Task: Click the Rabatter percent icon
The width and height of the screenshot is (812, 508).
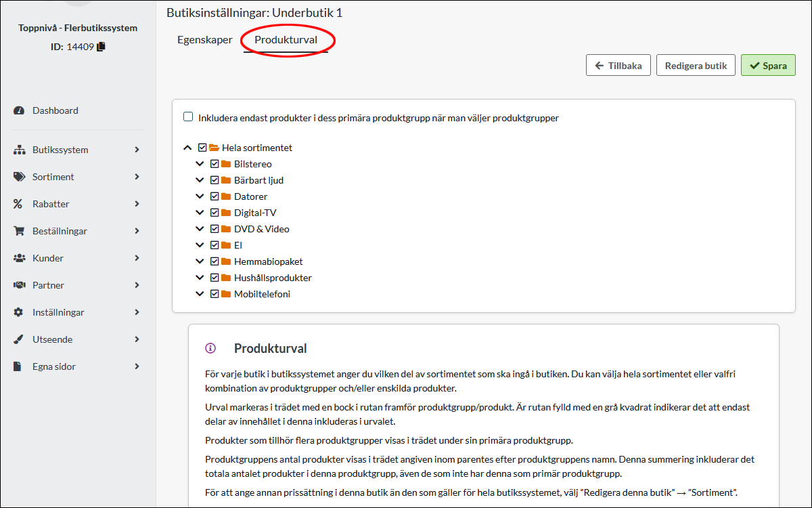Action: pos(18,204)
